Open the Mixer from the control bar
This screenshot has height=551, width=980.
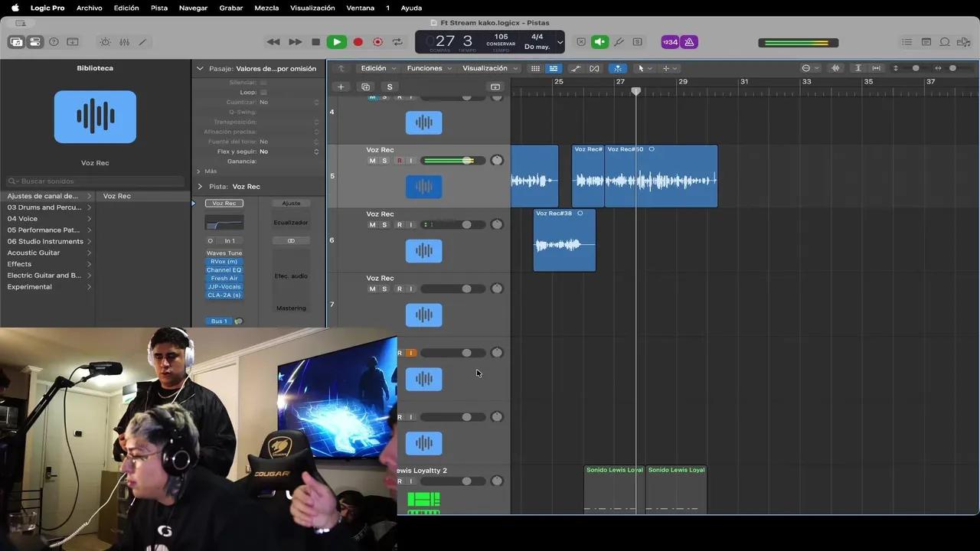point(124,42)
